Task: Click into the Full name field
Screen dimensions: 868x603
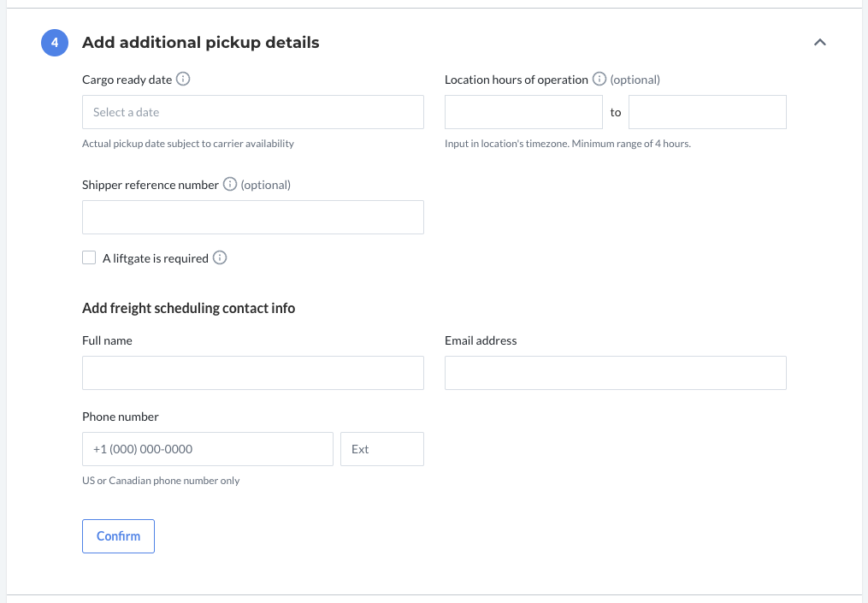Action: click(x=253, y=373)
